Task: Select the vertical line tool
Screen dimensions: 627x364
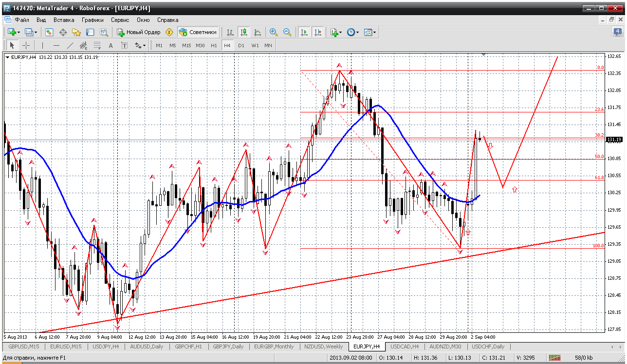Action: coord(42,45)
